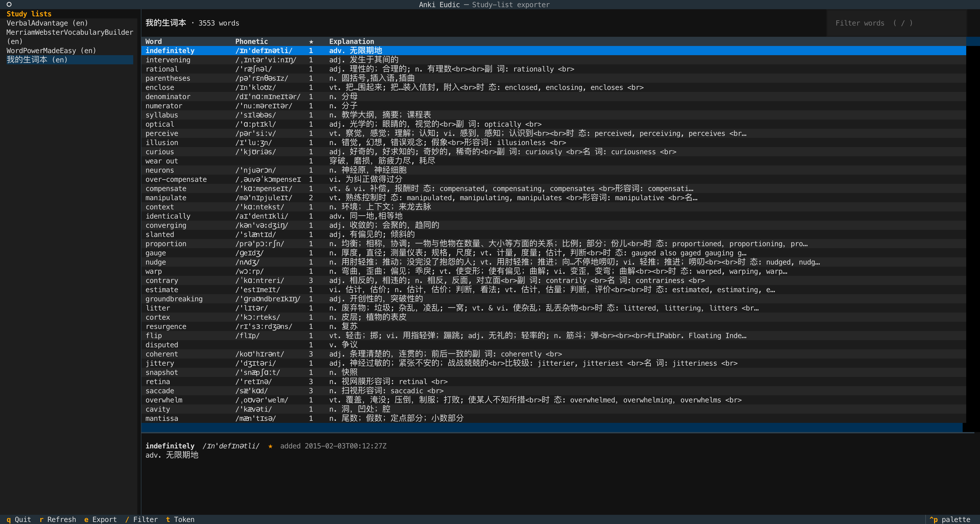
Task: Select the 'manipulate' word row
Action: click(554, 197)
